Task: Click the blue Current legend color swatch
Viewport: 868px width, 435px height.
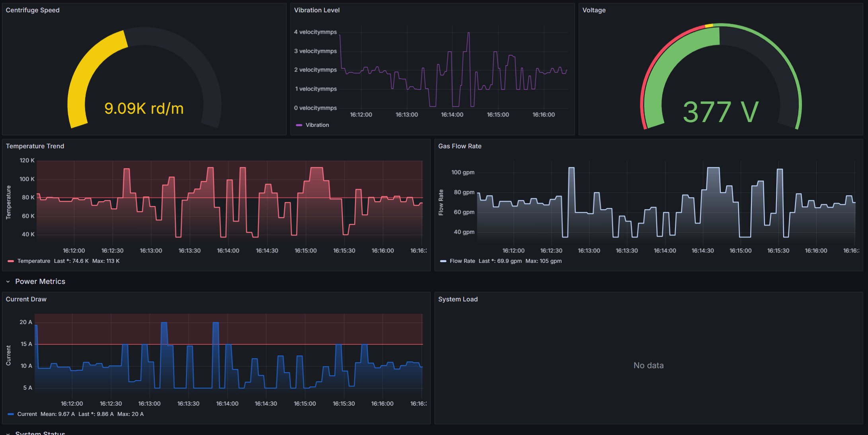Action: click(x=11, y=414)
